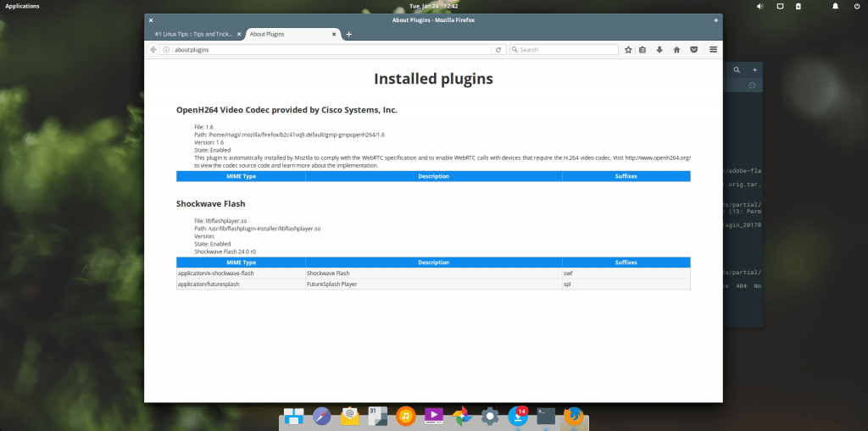Show site identity info icon
The image size is (868, 431).
click(x=167, y=50)
